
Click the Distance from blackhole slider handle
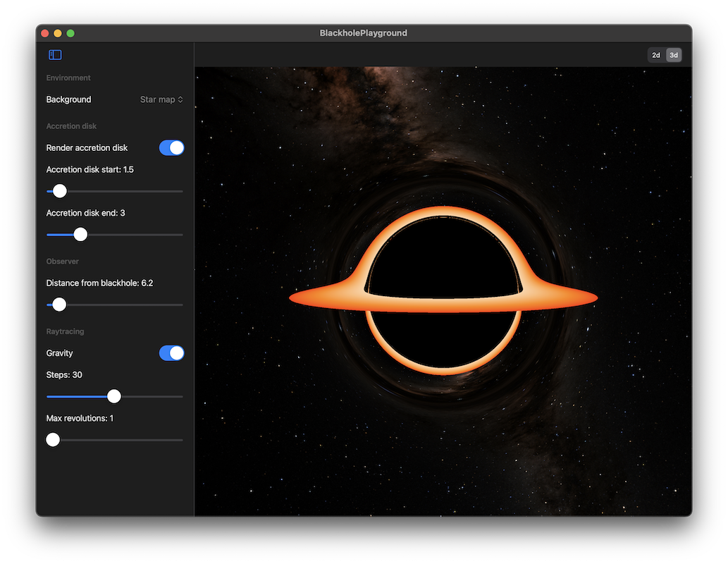click(x=59, y=305)
